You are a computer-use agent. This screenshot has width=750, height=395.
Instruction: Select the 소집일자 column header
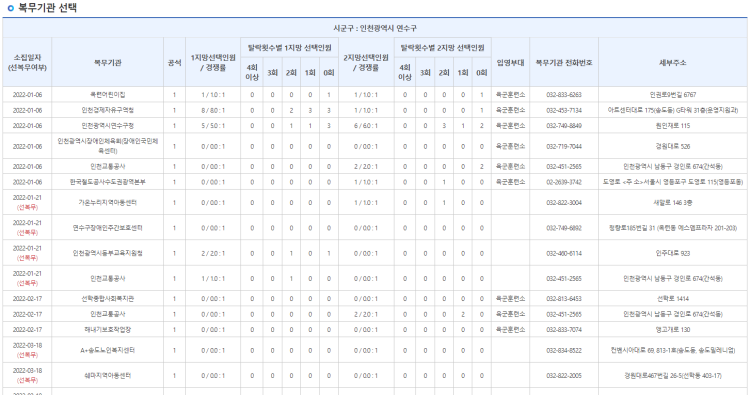[x=27, y=63]
